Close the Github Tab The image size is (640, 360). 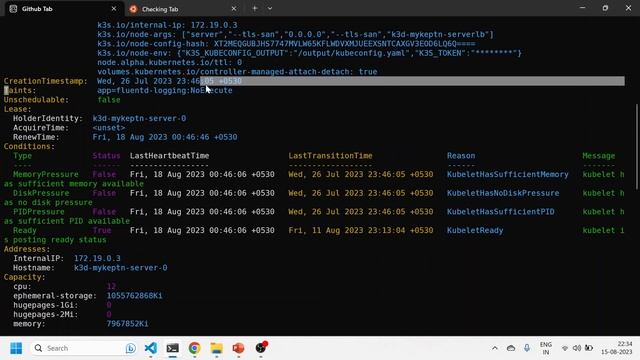click(114, 9)
